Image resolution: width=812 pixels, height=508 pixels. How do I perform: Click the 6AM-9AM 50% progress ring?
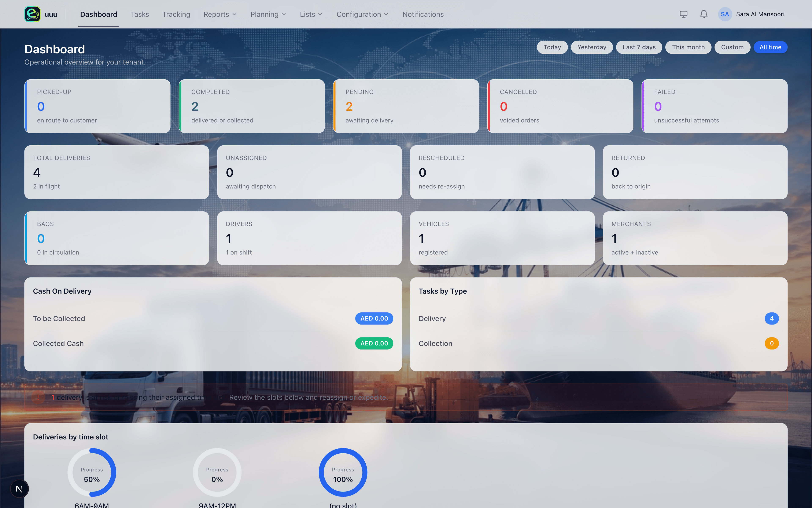click(x=92, y=472)
